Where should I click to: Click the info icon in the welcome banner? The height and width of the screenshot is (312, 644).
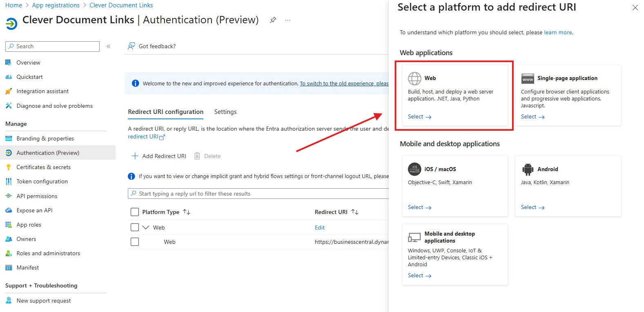point(135,83)
